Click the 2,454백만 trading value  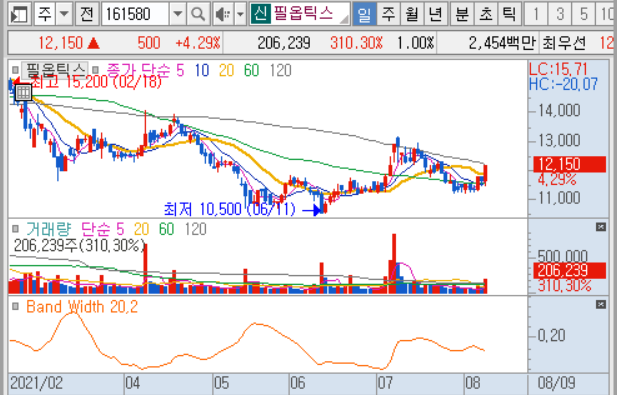502,42
